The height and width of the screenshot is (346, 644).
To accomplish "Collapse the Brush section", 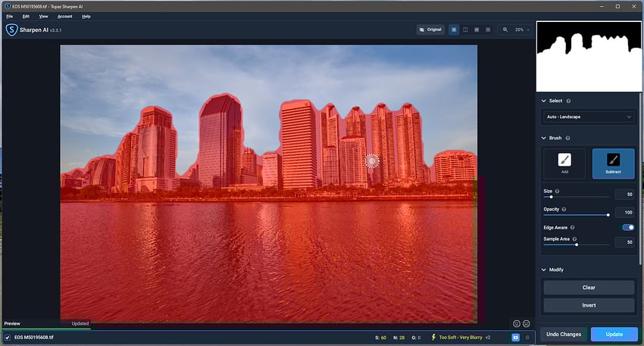I will [543, 138].
